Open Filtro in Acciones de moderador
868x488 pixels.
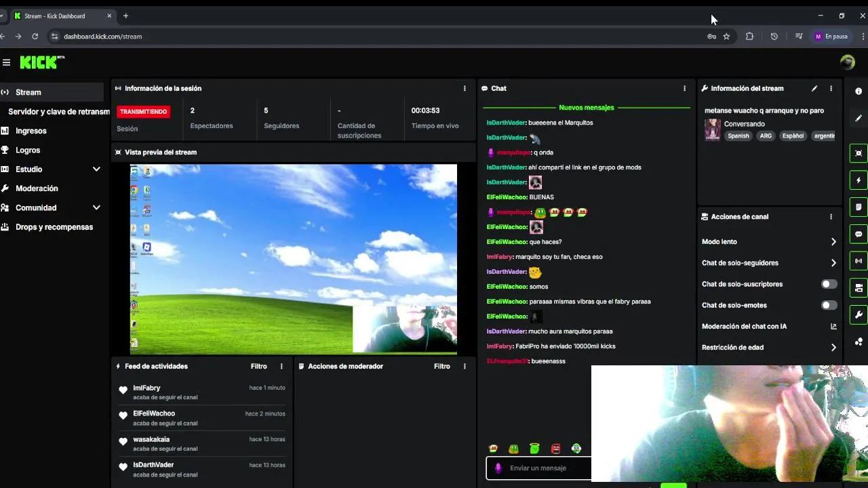pyautogui.click(x=442, y=366)
